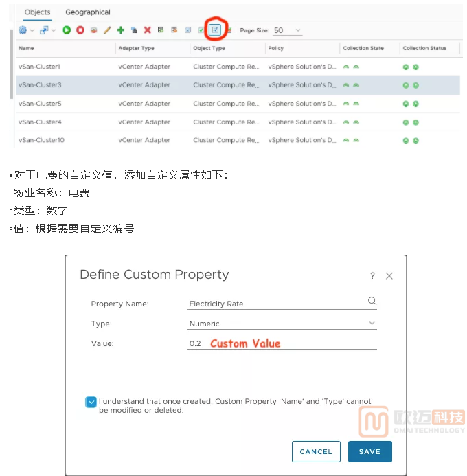Viewport: 467px width, 476px height.
Task: Switch to the Geographical tab
Action: [88, 12]
